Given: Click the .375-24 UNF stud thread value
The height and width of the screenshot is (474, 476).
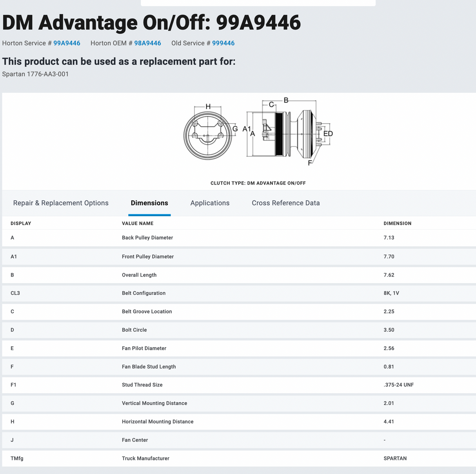Looking at the screenshot, I should (398, 385).
